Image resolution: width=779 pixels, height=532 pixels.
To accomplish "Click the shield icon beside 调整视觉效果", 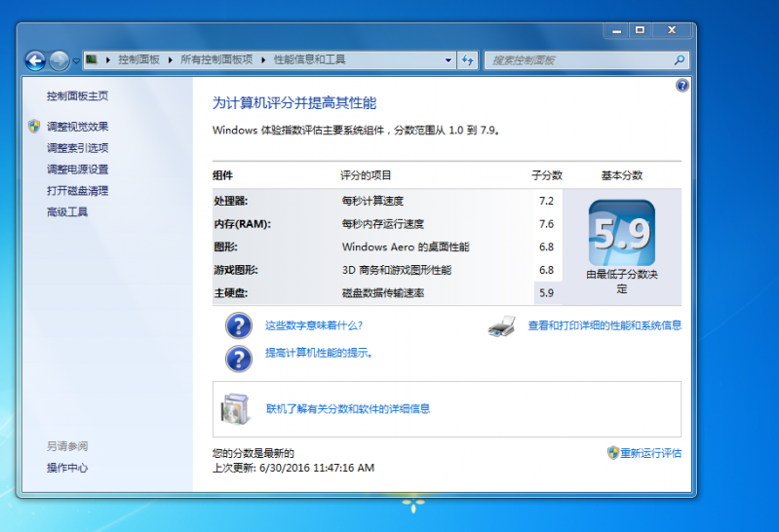I will (34, 126).
